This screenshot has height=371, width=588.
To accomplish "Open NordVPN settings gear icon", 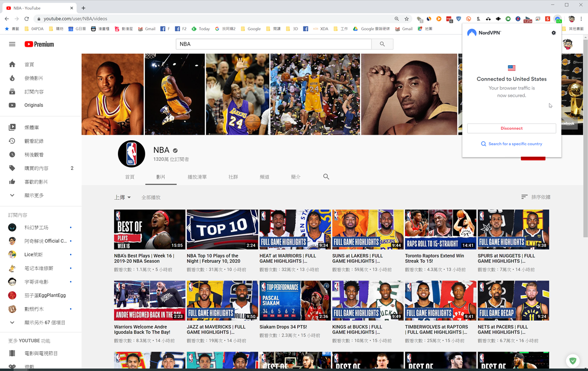I will tap(554, 33).
